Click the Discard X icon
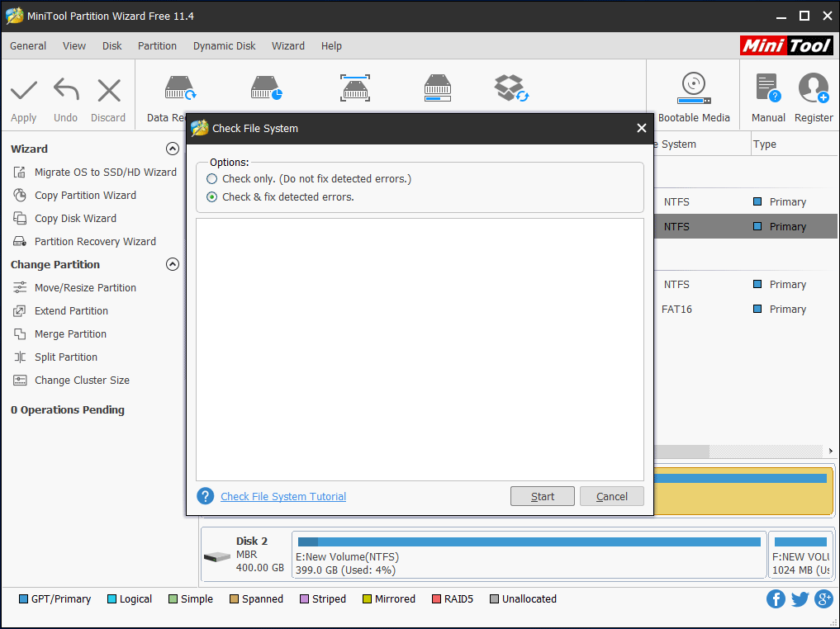840x629 pixels. pos(108,90)
